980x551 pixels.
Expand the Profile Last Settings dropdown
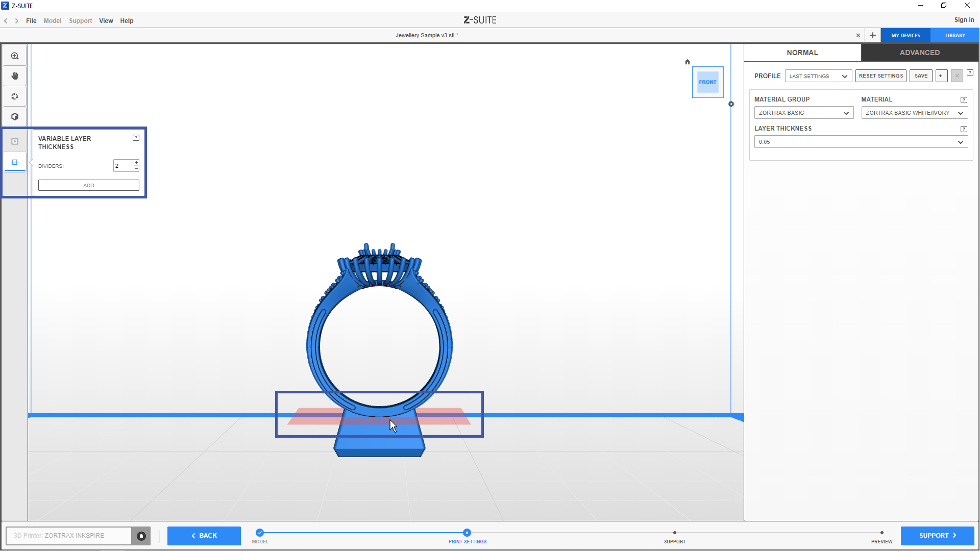[818, 76]
